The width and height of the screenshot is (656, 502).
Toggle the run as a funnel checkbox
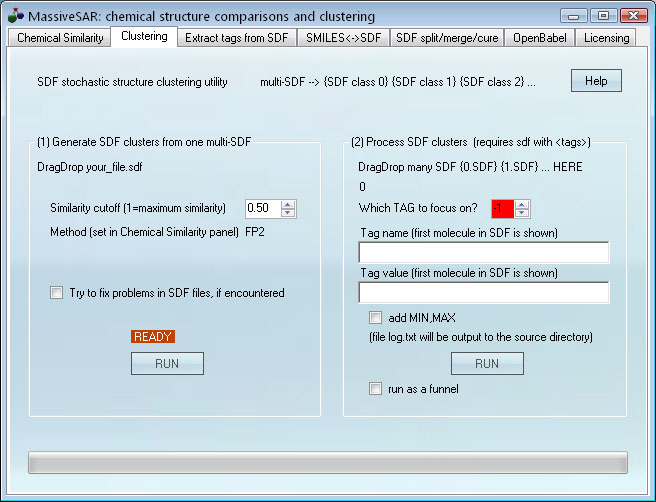click(376, 389)
